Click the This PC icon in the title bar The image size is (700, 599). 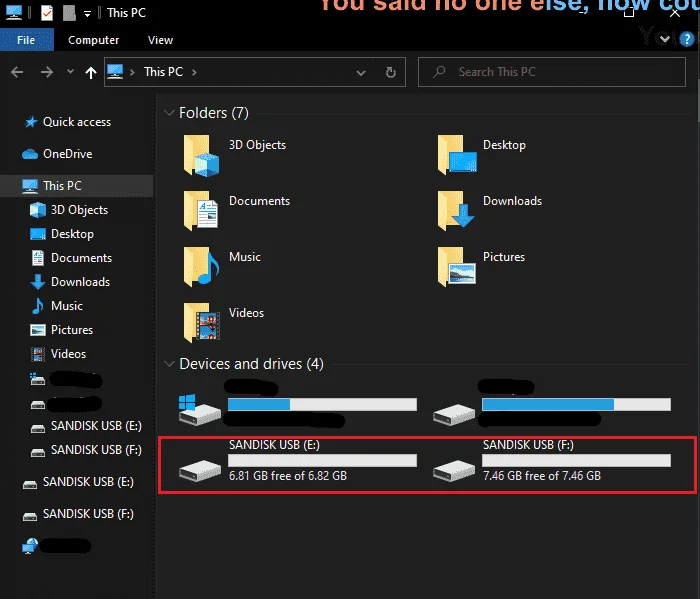coord(14,12)
